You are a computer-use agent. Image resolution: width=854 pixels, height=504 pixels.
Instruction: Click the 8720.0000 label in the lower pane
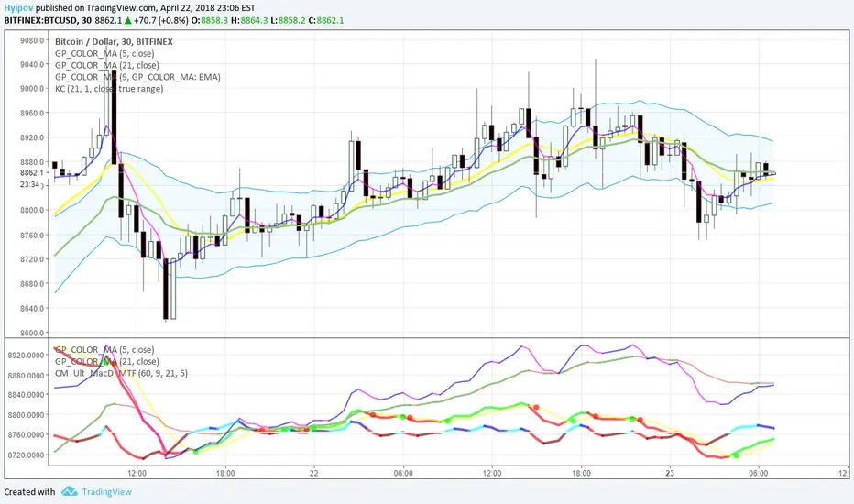(27, 455)
